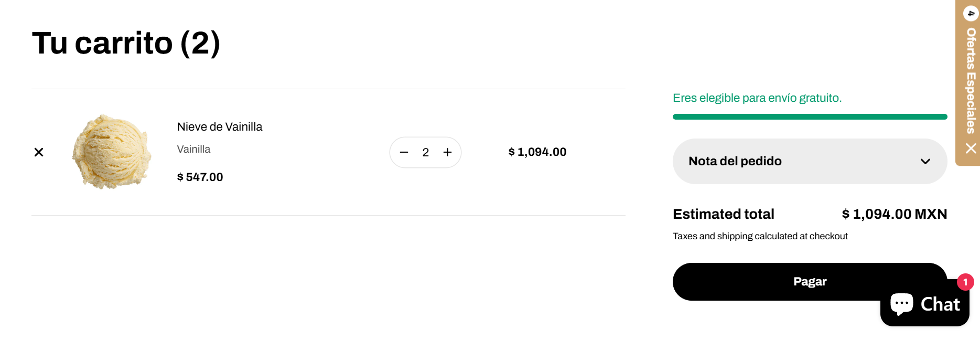Click the Estimated total amount in MXN
This screenshot has height=340, width=980.
click(894, 214)
